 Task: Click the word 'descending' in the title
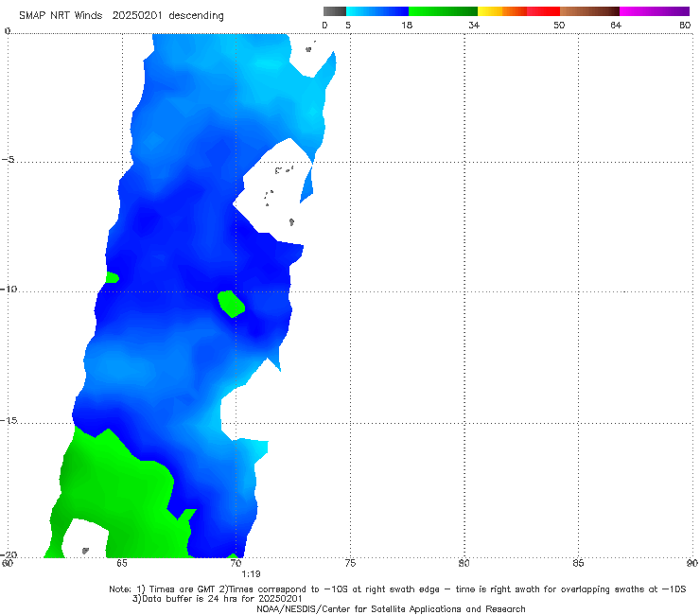coord(197,16)
